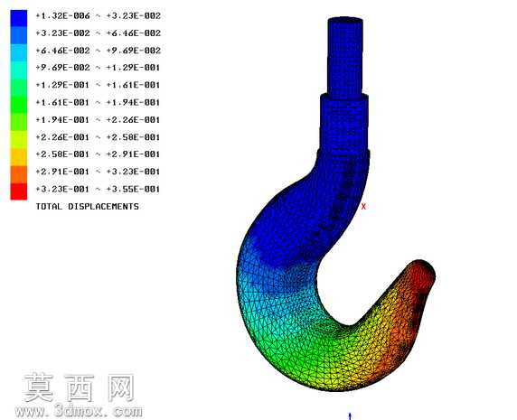Click the legend text '+1.94E-001 ~ +2.26E-001'
Viewport: 517px width, 420px height.
(x=98, y=120)
